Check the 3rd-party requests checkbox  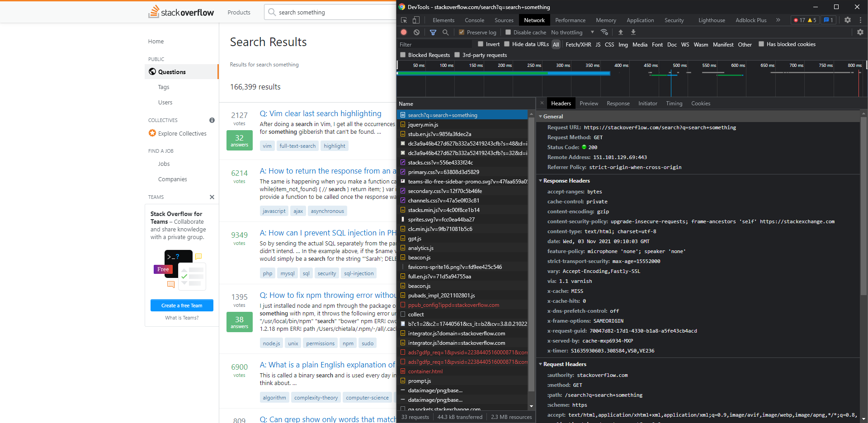point(457,55)
